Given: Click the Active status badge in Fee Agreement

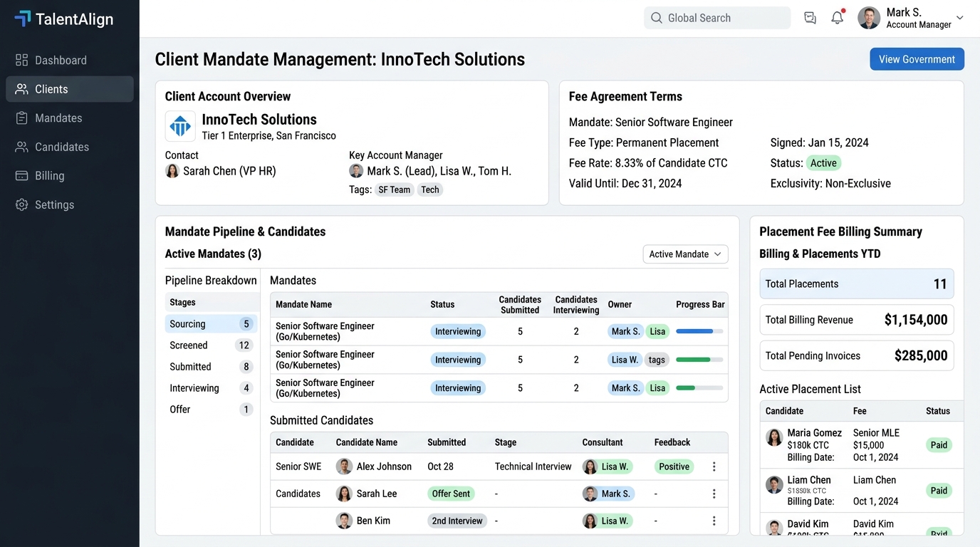Looking at the screenshot, I should pyautogui.click(x=823, y=163).
